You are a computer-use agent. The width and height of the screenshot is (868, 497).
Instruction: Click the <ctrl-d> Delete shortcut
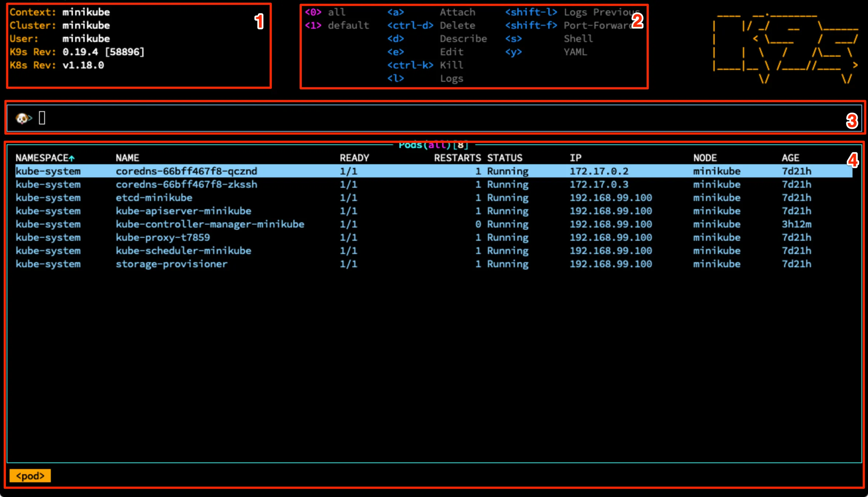click(x=431, y=25)
